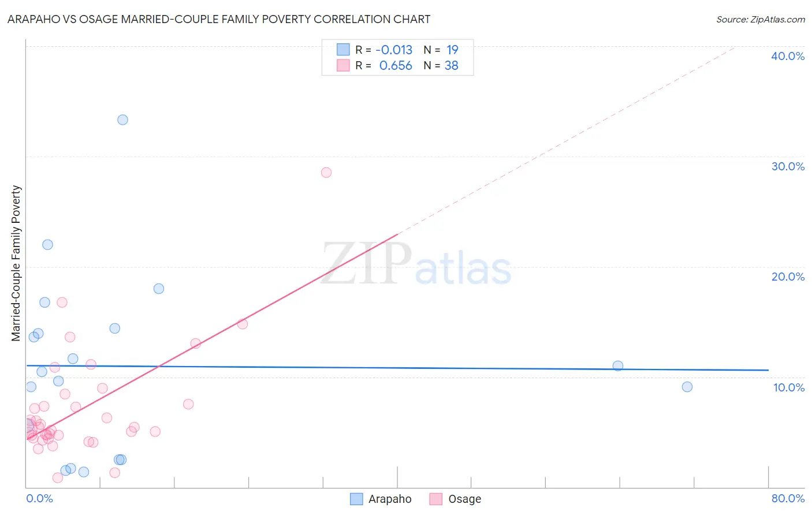Image resolution: width=812 pixels, height=515 pixels.
Task: Click the Married-Couple Family Poverty axis label
Action: point(16,263)
